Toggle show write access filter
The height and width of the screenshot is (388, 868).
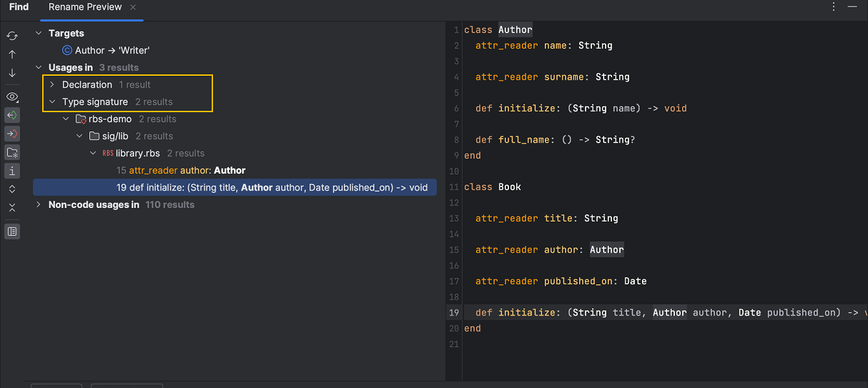click(12, 133)
